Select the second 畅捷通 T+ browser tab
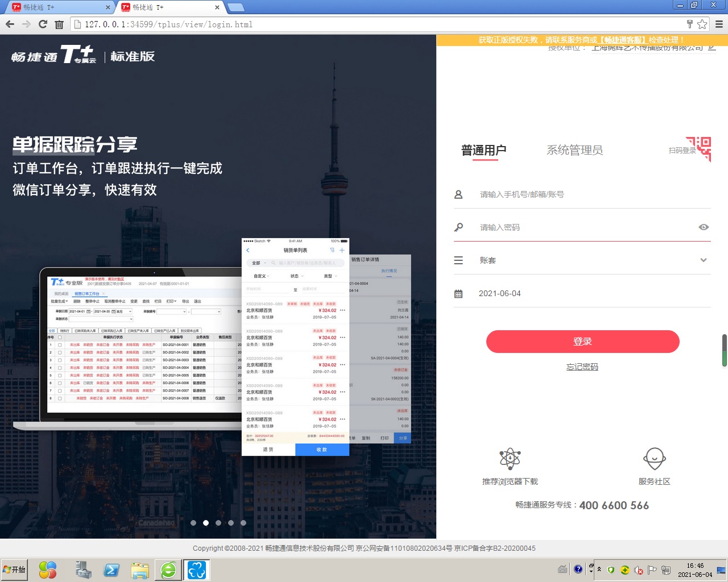728x582 pixels. coord(171,7)
